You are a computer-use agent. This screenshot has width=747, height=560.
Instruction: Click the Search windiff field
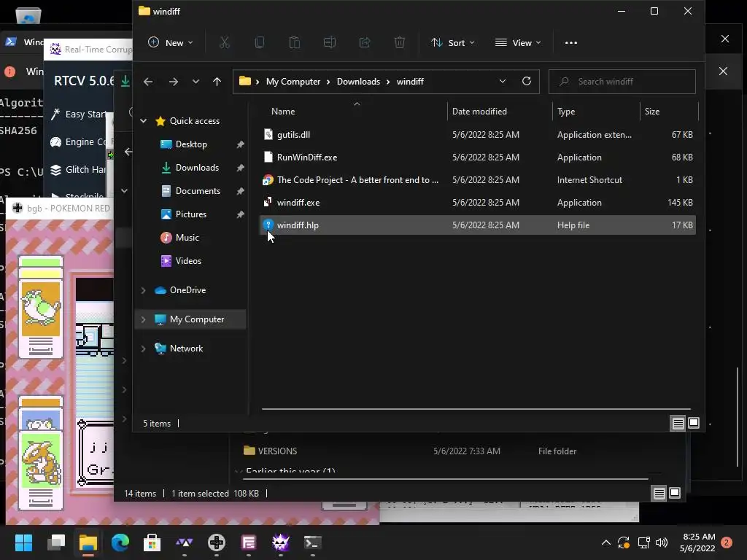pyautogui.click(x=622, y=82)
